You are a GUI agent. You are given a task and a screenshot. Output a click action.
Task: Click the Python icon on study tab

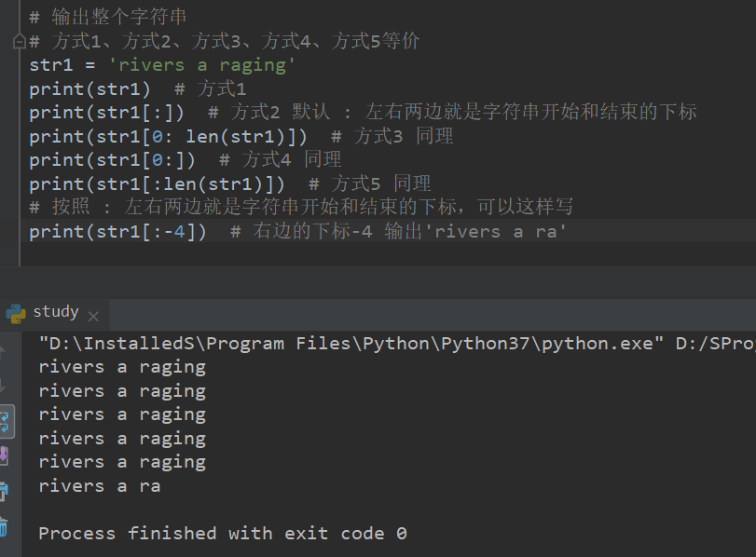pyautogui.click(x=16, y=314)
